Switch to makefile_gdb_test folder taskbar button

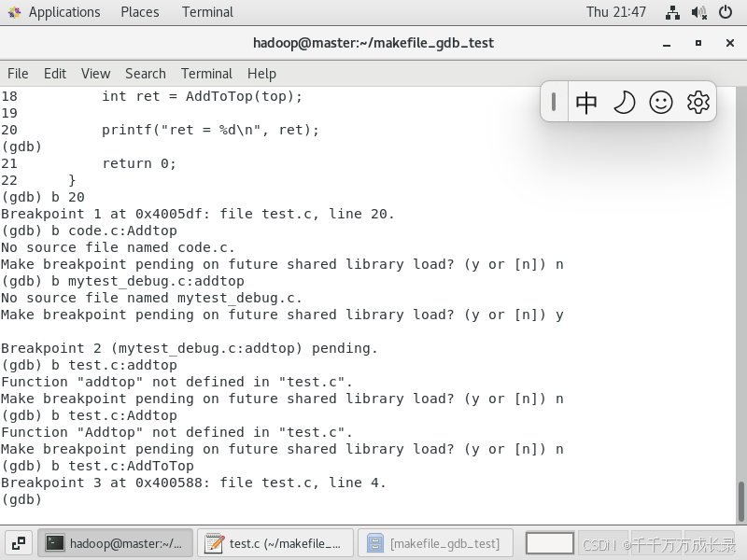coord(435,543)
